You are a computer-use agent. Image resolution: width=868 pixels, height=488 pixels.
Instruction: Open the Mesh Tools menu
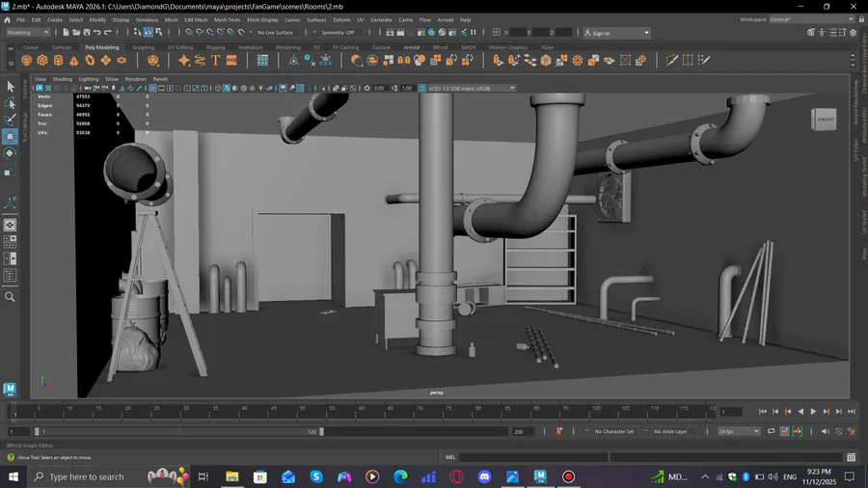tap(228, 19)
